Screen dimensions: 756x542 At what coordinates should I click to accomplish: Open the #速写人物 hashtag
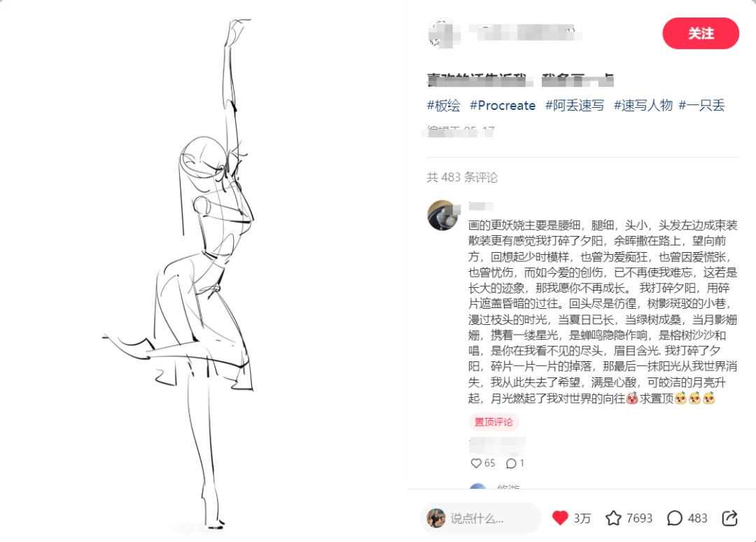coord(643,105)
